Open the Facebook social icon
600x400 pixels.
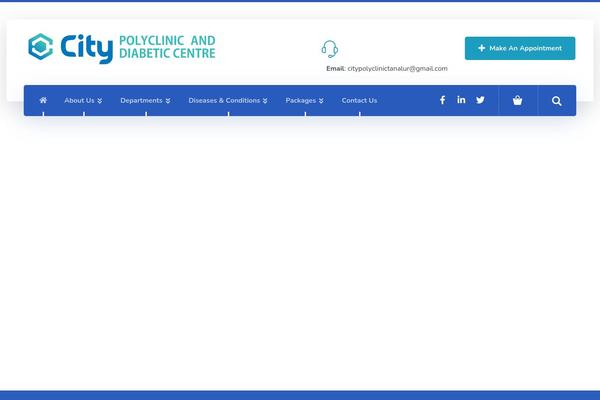coord(442,100)
